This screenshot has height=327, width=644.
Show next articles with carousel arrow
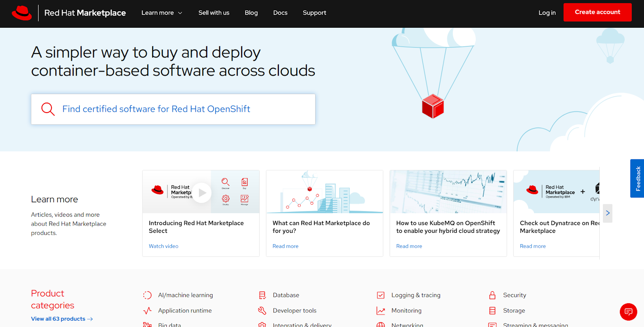(x=608, y=213)
